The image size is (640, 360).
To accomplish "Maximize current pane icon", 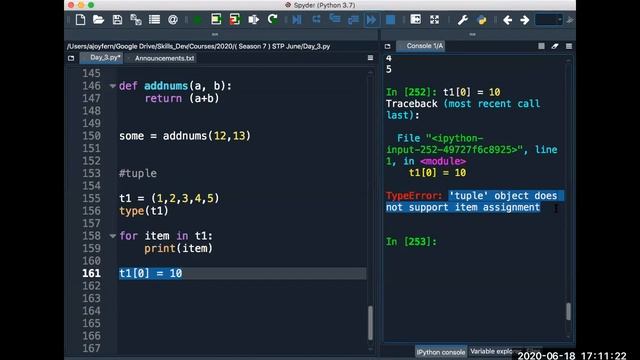I will tap(416, 19).
